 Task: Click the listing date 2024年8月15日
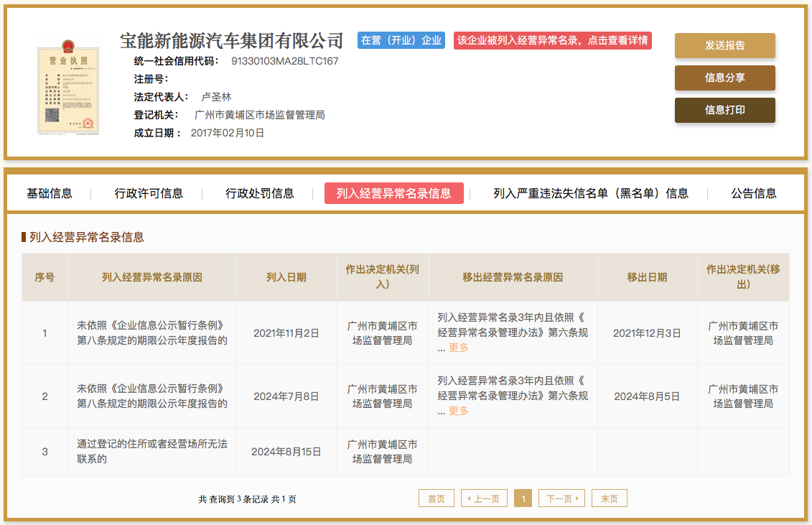point(286,452)
